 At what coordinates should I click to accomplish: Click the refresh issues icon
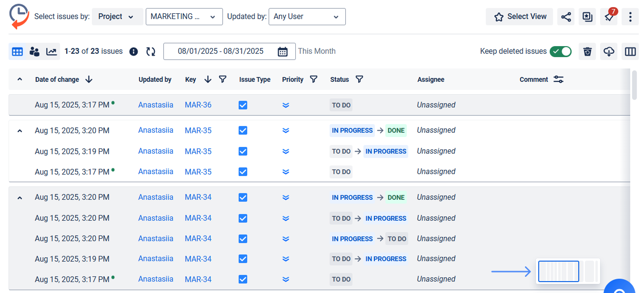tap(151, 51)
